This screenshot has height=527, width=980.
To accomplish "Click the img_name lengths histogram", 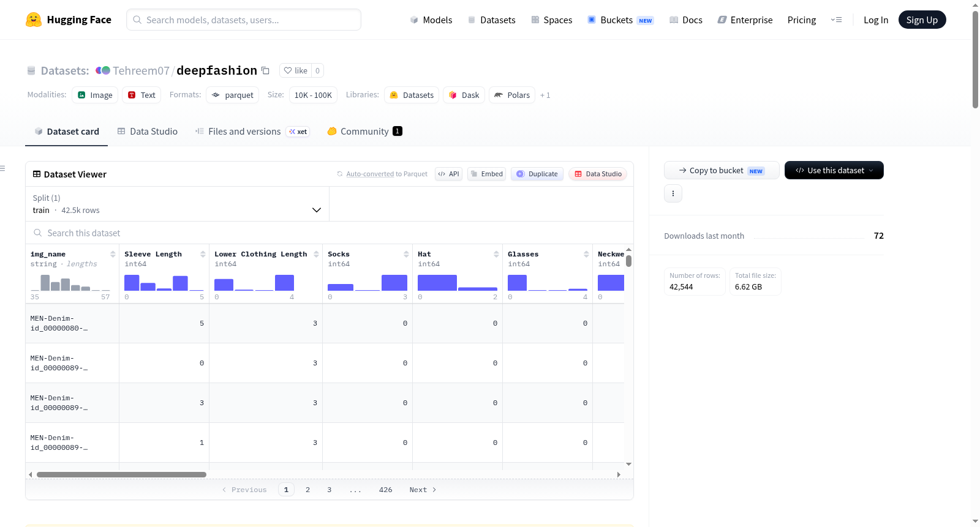I will click(x=70, y=283).
